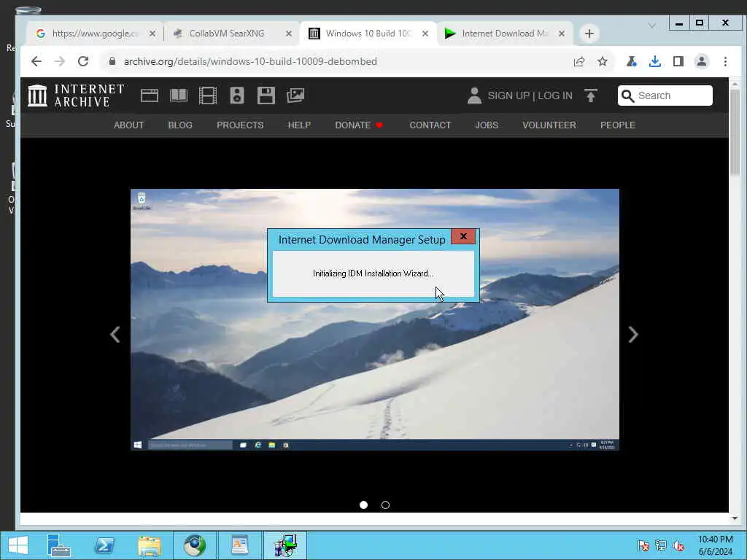Image resolution: width=747 pixels, height=560 pixels.
Task: Open the Windows Start button
Action: tap(18, 545)
